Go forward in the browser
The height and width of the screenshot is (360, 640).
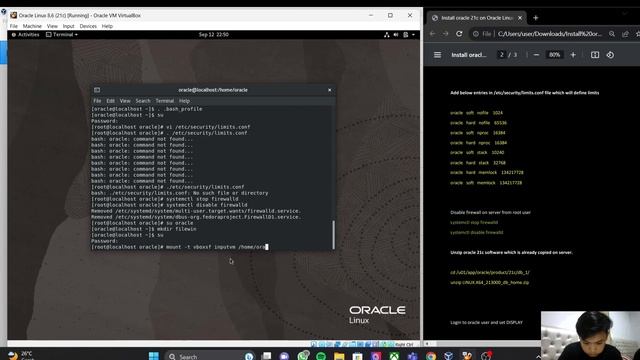pos(446,34)
